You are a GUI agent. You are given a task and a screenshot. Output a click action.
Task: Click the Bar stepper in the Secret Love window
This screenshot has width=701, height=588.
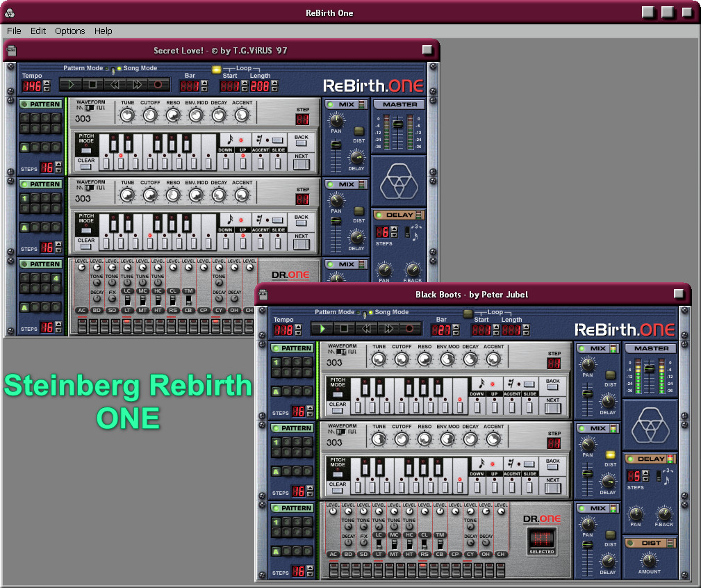204,86
